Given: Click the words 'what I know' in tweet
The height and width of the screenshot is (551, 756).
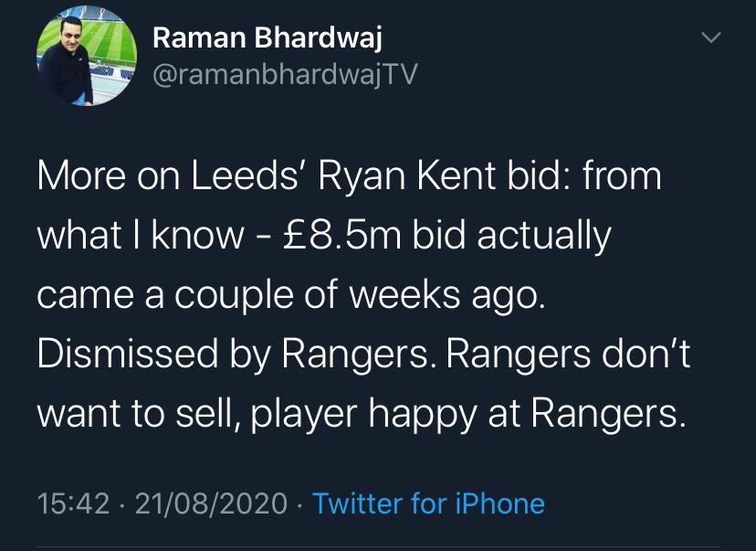Looking at the screenshot, I should (x=141, y=236).
